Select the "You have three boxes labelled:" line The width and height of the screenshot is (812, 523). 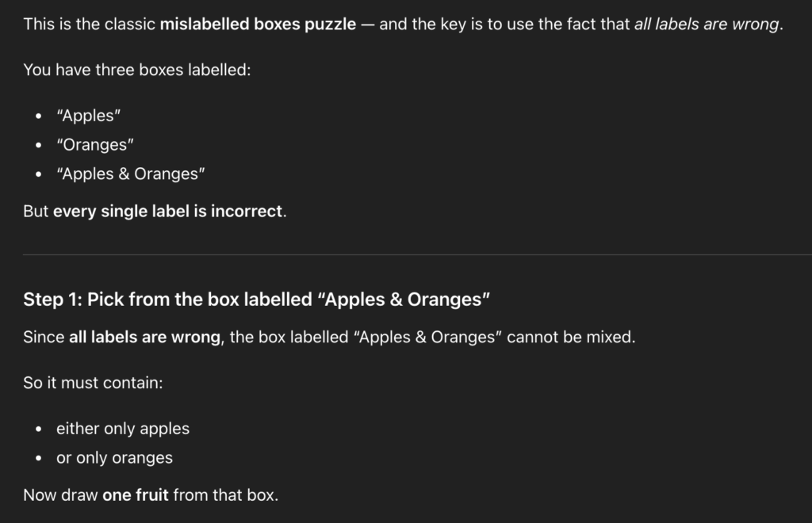136,70
